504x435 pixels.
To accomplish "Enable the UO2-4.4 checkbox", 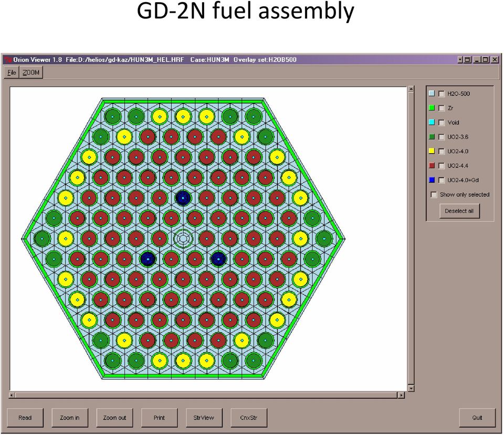I will tap(442, 166).
